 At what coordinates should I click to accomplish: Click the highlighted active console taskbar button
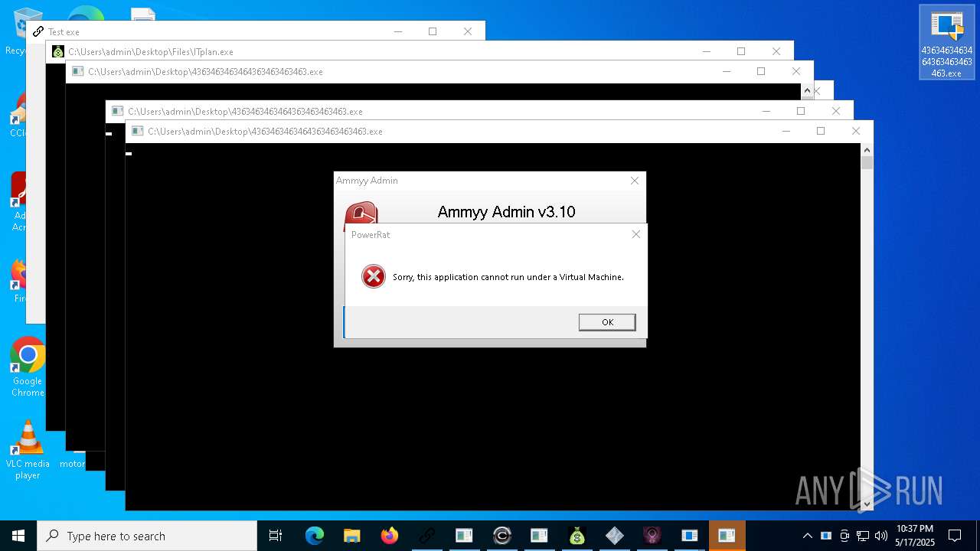(x=727, y=536)
